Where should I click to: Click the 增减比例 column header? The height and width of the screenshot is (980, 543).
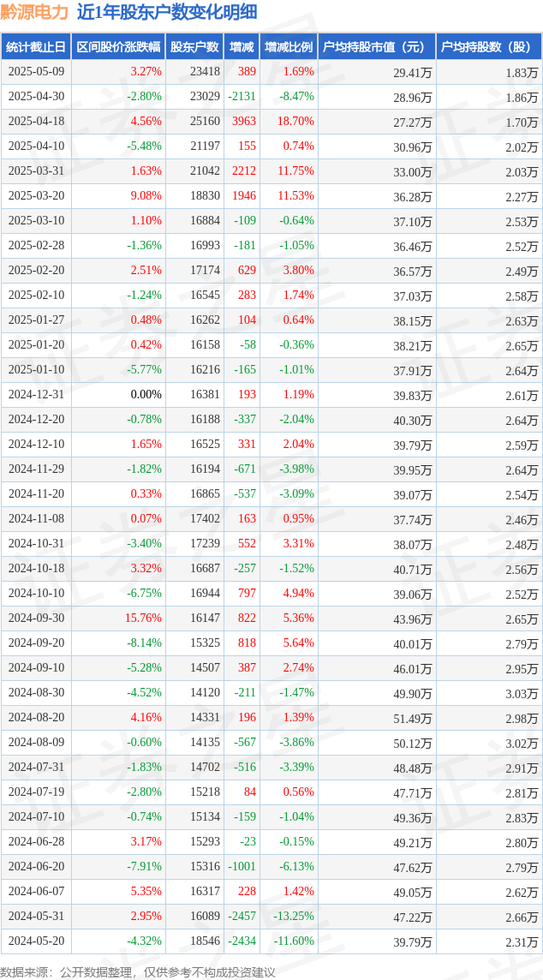pyautogui.click(x=289, y=47)
